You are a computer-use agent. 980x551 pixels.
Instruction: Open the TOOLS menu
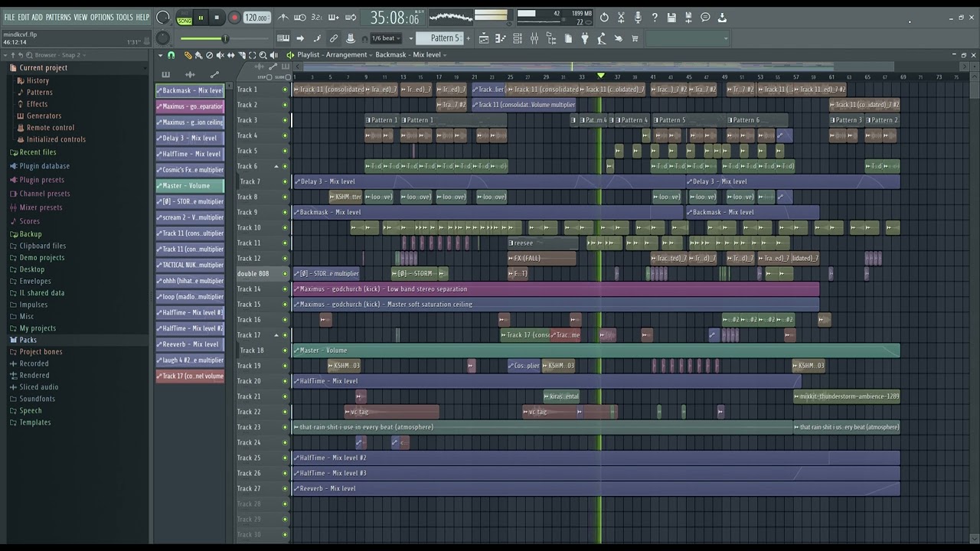pos(124,18)
